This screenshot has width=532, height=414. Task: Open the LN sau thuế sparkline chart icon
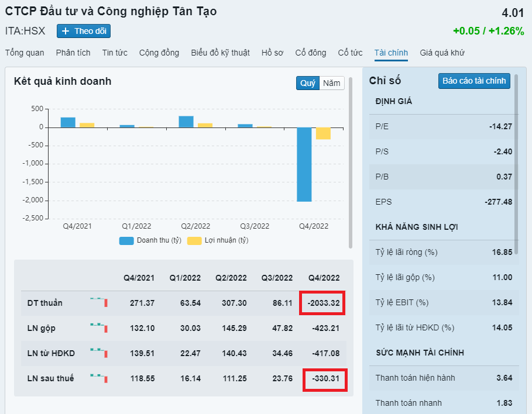99,378
